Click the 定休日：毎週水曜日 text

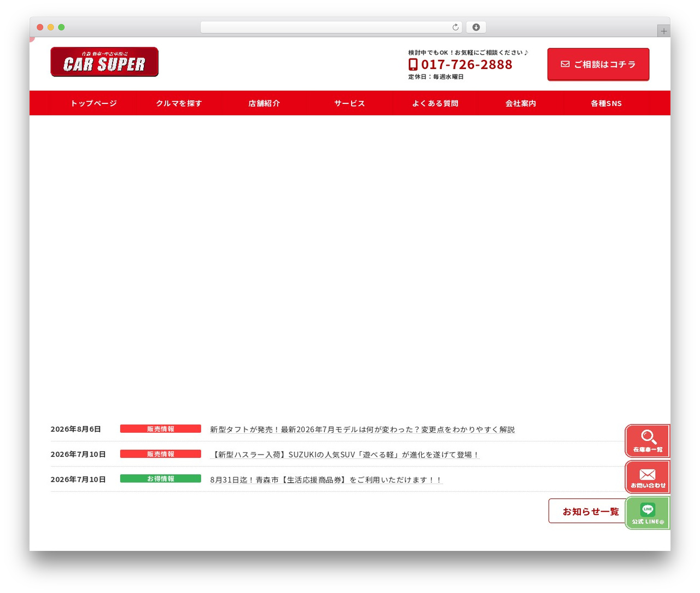coord(436,77)
